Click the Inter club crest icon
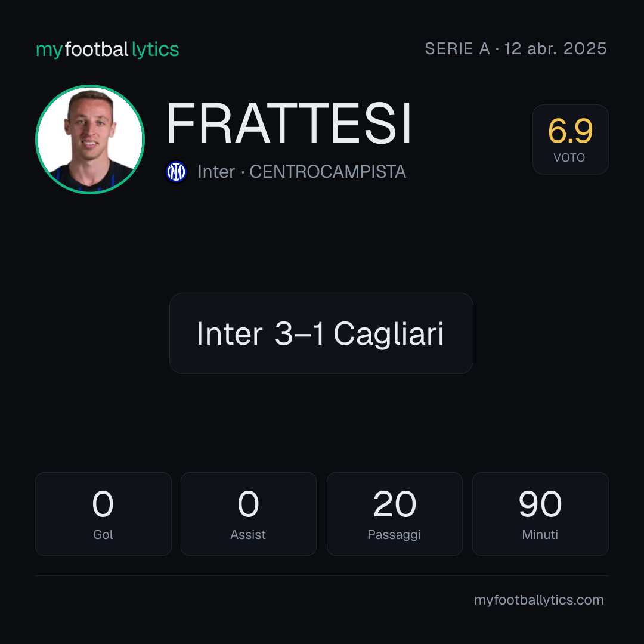 tap(176, 172)
